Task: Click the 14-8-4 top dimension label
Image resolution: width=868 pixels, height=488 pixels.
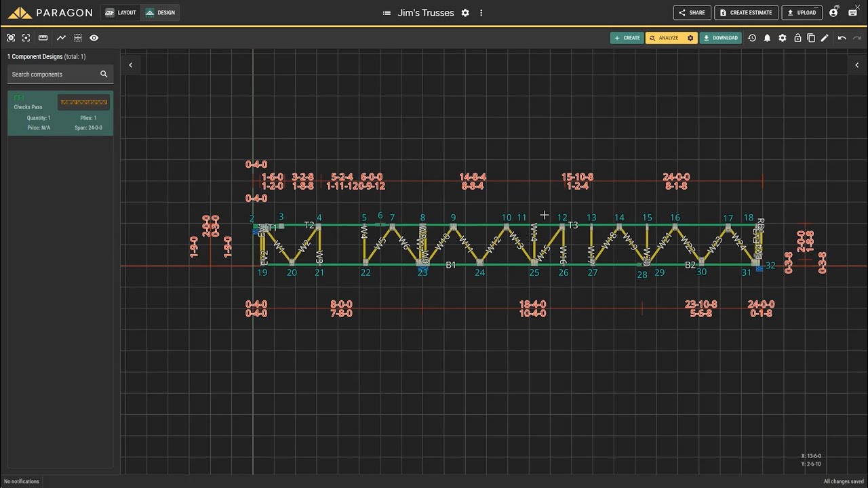Action: [473, 177]
